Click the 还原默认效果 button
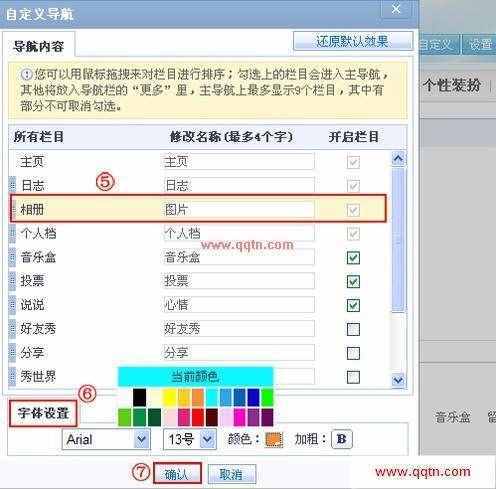 pos(353,41)
